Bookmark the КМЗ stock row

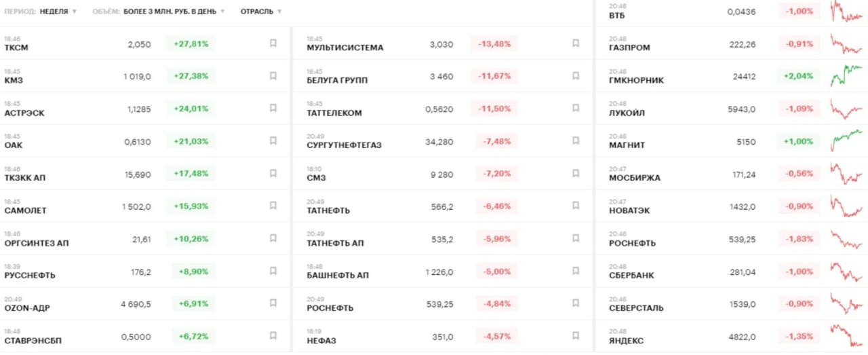click(x=273, y=76)
